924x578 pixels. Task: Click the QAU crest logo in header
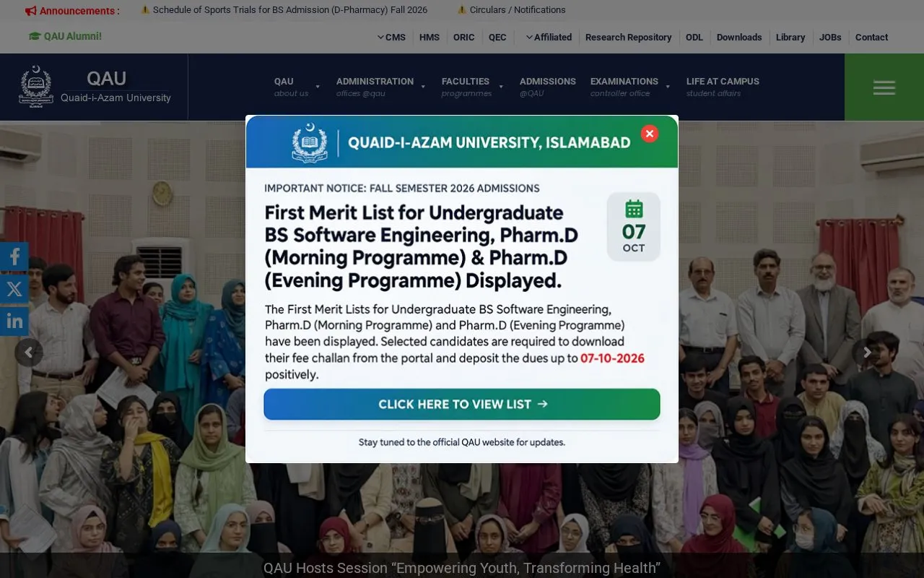[x=36, y=87]
